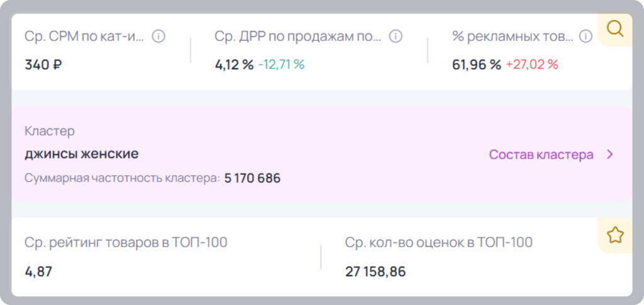This screenshot has width=644, height=305.
Task: Open info icon beside Ср. CPM по кат-и
Action: click(158, 36)
